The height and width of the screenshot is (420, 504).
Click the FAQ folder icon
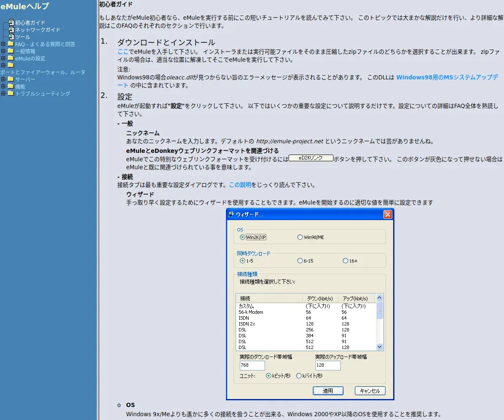(x=10, y=44)
